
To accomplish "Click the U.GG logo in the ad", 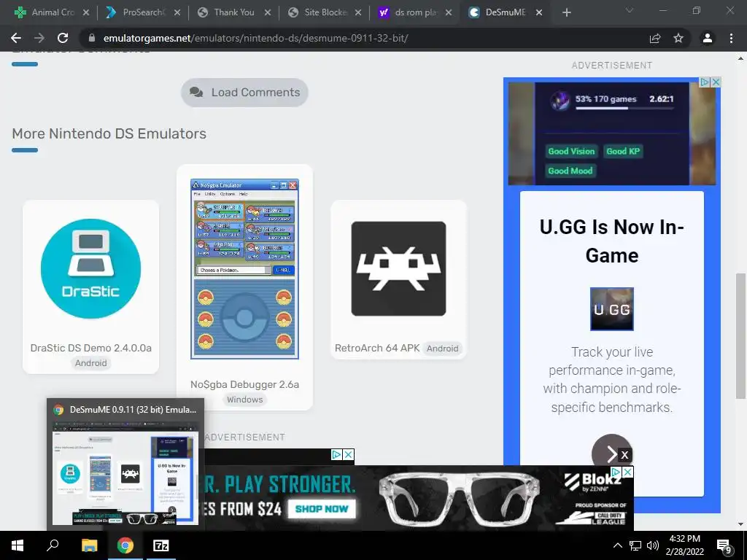I will tap(612, 309).
